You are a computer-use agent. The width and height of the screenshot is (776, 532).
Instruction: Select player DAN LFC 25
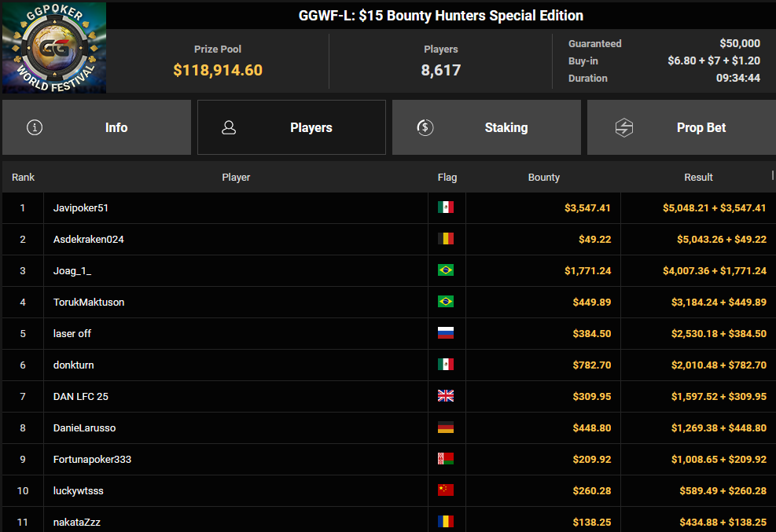(x=81, y=397)
